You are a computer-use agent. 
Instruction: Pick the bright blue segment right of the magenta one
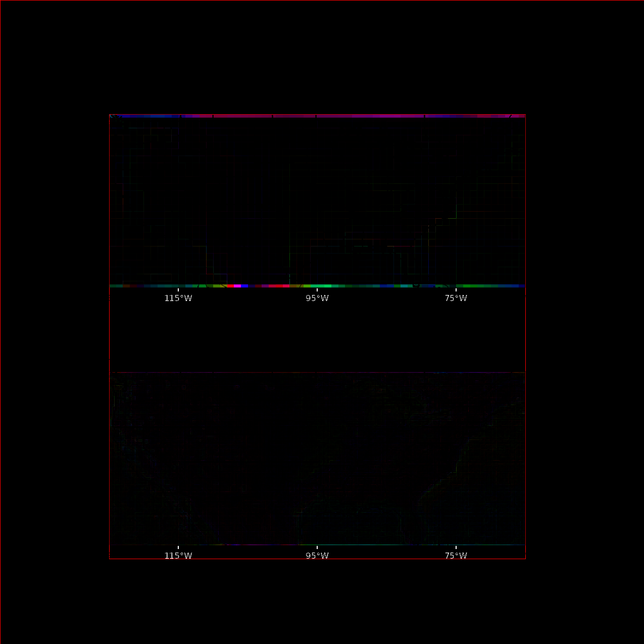[x=244, y=286]
